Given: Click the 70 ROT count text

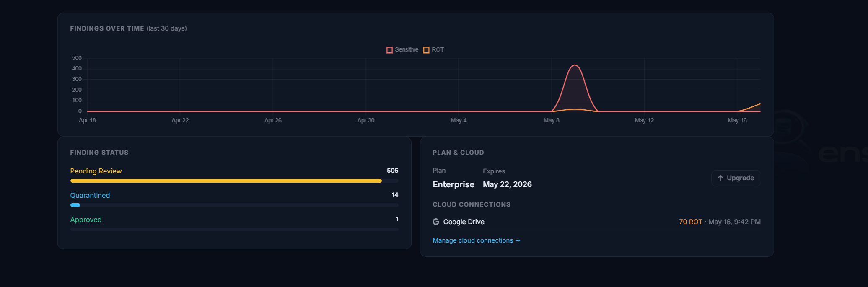Looking at the screenshot, I should (x=690, y=222).
